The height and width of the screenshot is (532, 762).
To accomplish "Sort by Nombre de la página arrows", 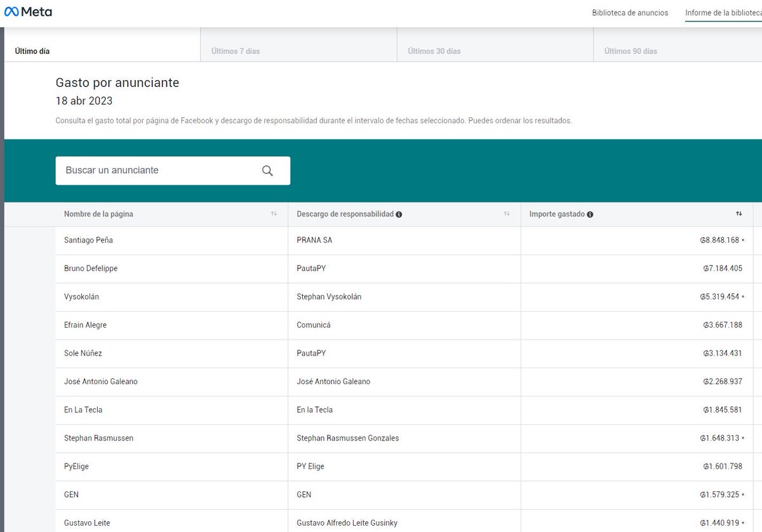I will coord(274,214).
